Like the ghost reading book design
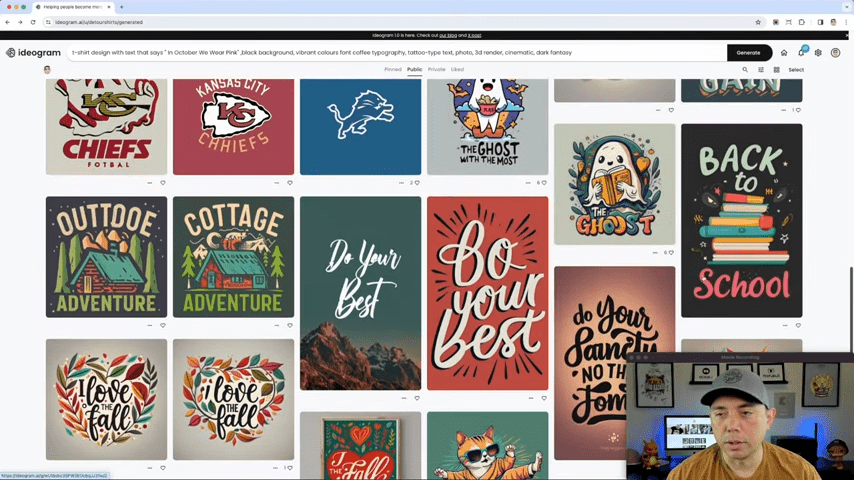 pyautogui.click(x=671, y=253)
